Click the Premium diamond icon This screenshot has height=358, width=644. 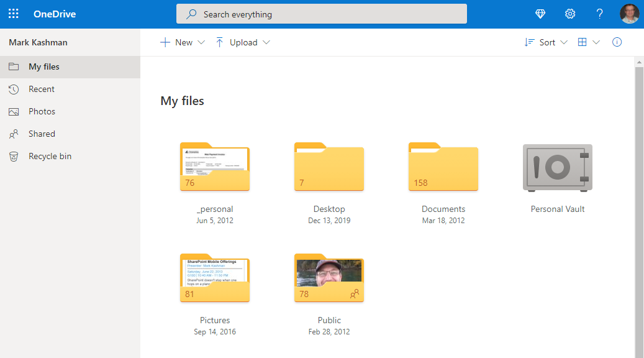(540, 13)
